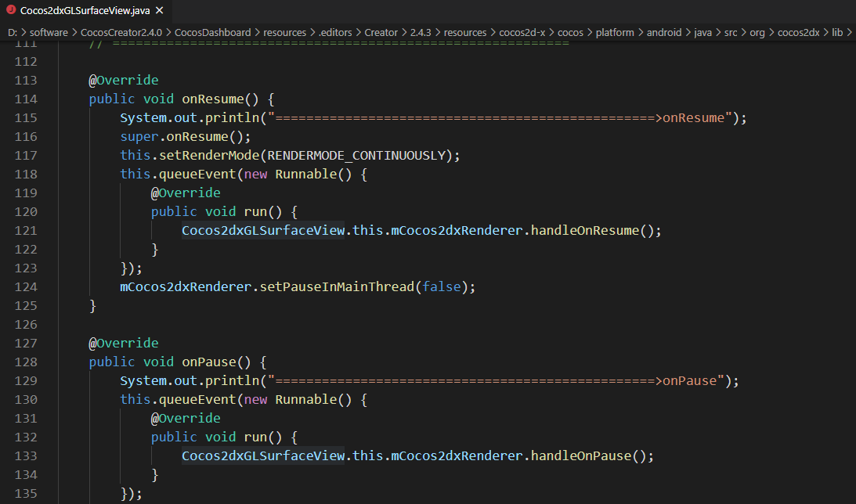Open the 'D:' breadcrumb segment
Viewport: 856px width, 504px height.
click(x=12, y=33)
